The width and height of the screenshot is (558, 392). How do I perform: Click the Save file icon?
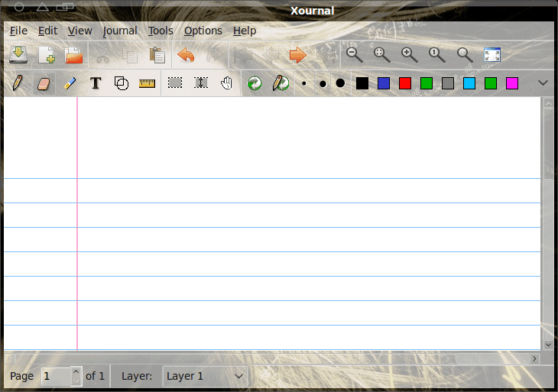point(18,55)
